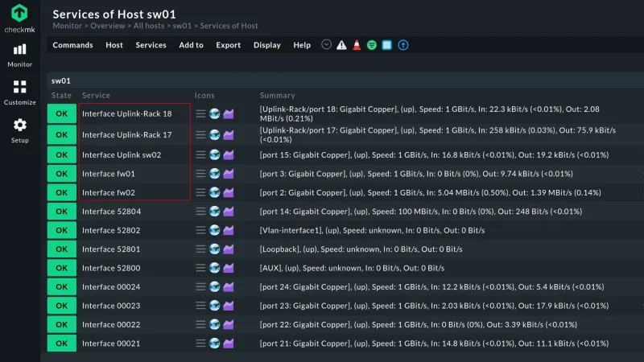Viewport: 644px width, 362px height.
Task: Click the red traffic cone toolbar icon
Action: (x=357, y=45)
